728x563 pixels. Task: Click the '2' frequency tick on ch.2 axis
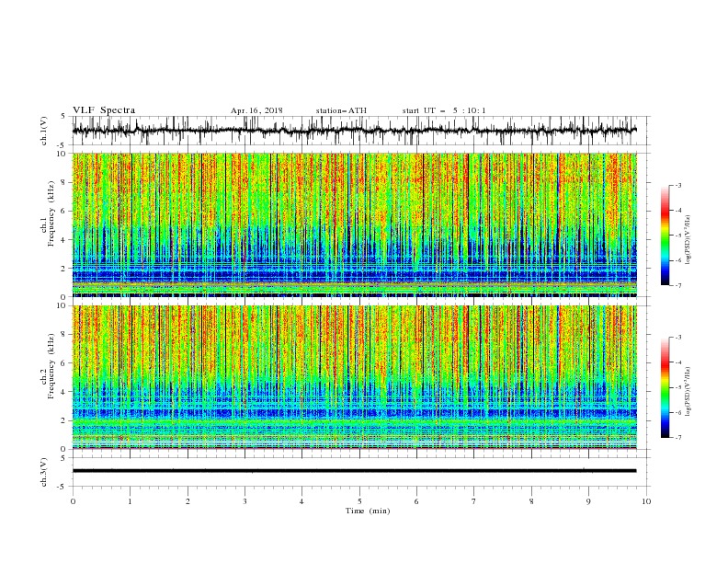(x=65, y=420)
